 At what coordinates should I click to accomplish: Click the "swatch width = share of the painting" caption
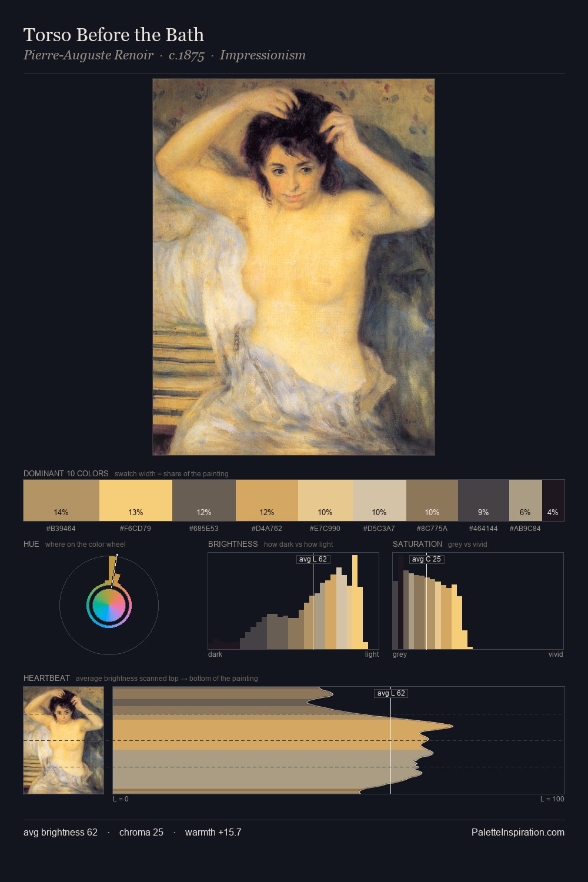[x=172, y=473]
